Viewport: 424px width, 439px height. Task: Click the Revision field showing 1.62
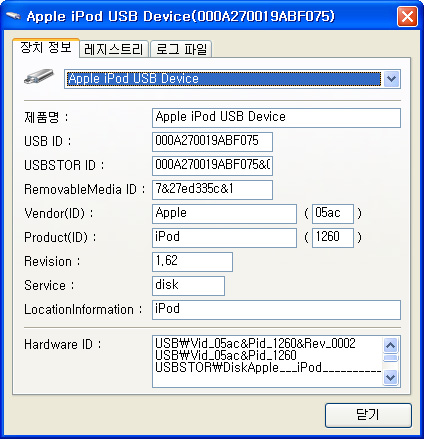click(192, 262)
